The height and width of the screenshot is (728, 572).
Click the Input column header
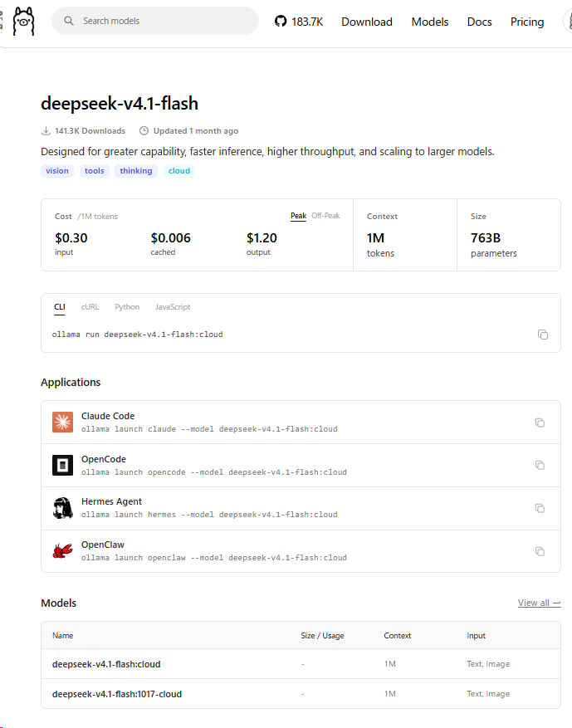click(476, 636)
